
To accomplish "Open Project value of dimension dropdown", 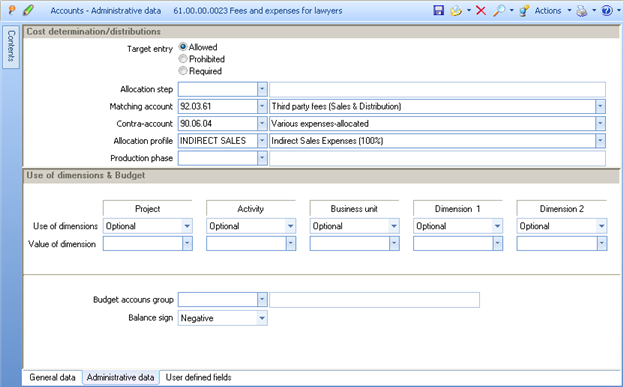I will point(187,244).
